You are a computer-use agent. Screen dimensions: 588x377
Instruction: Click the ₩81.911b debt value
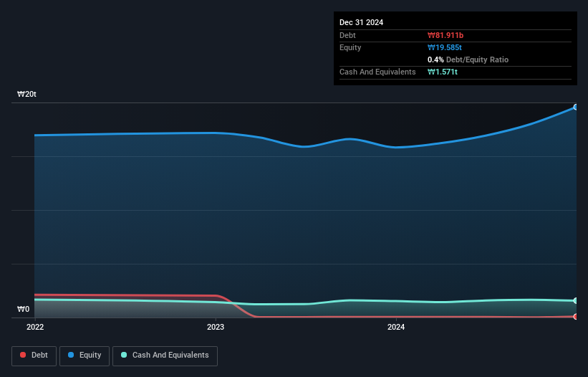click(x=445, y=35)
